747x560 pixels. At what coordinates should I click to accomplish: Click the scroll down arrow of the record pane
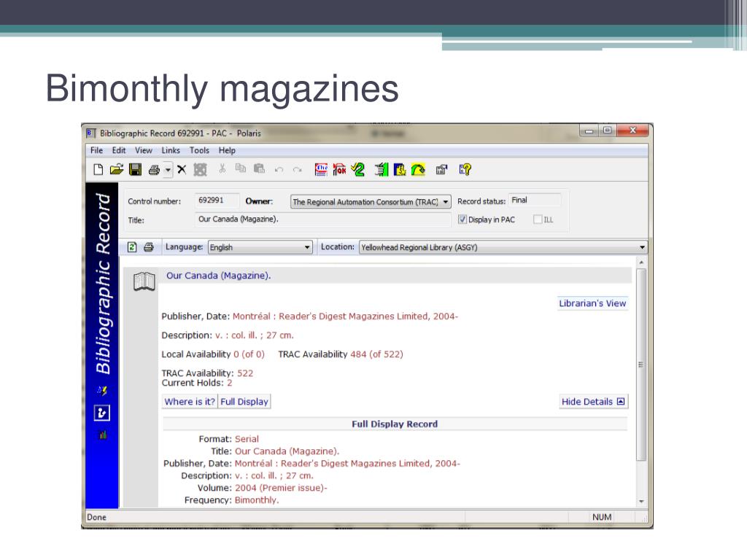641,502
